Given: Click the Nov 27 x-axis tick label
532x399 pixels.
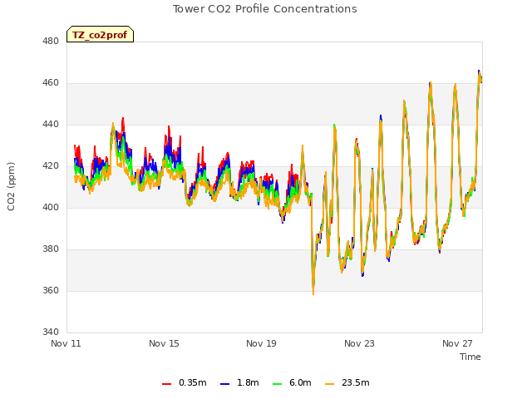Looking at the screenshot, I should tap(457, 343).
